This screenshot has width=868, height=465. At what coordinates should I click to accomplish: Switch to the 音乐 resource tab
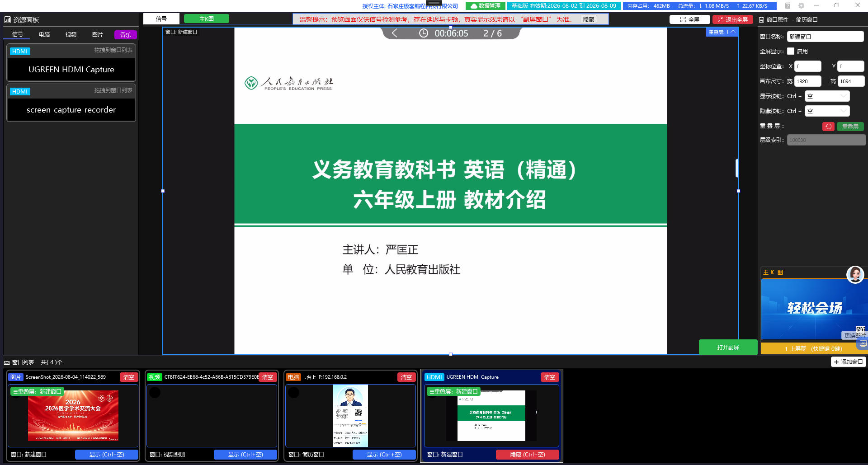click(126, 35)
